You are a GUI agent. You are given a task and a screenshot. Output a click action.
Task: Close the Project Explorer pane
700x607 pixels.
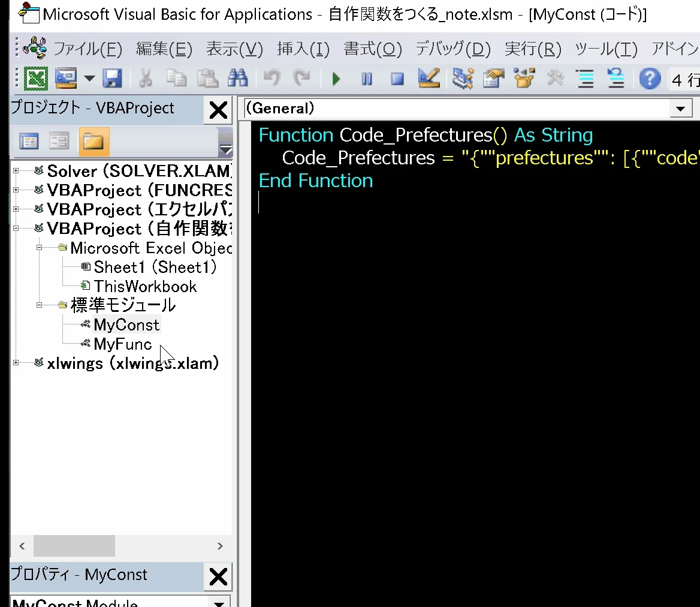pos(218,110)
